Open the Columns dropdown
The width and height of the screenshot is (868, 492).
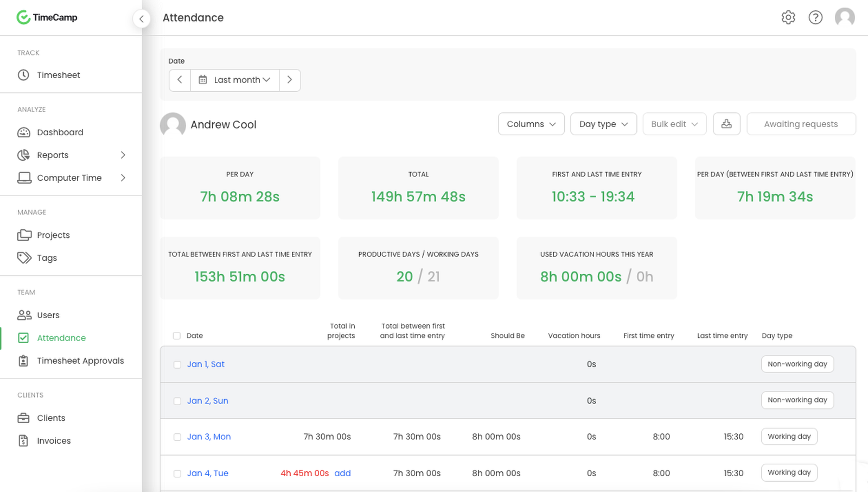[531, 124]
